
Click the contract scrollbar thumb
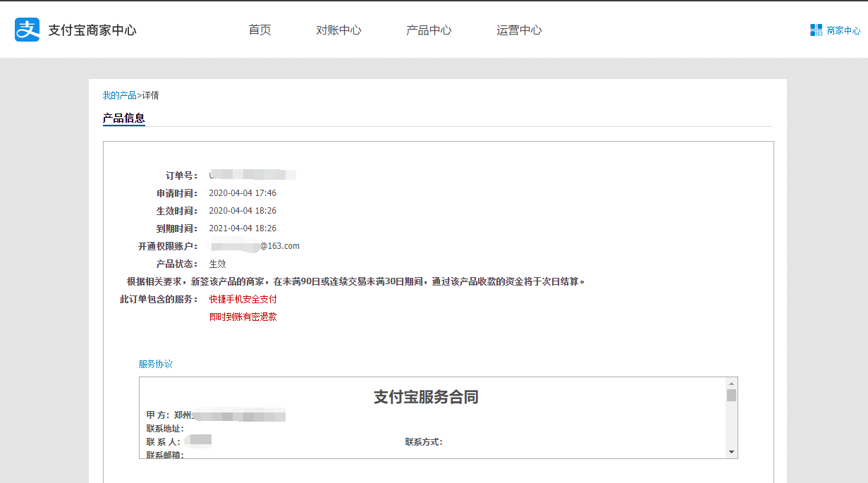pos(731,396)
